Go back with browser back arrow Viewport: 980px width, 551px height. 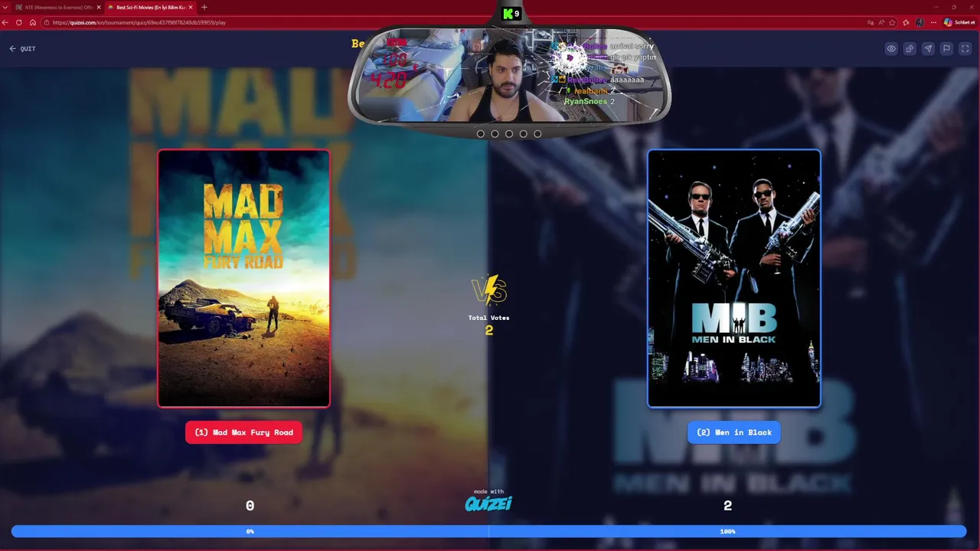(x=6, y=22)
